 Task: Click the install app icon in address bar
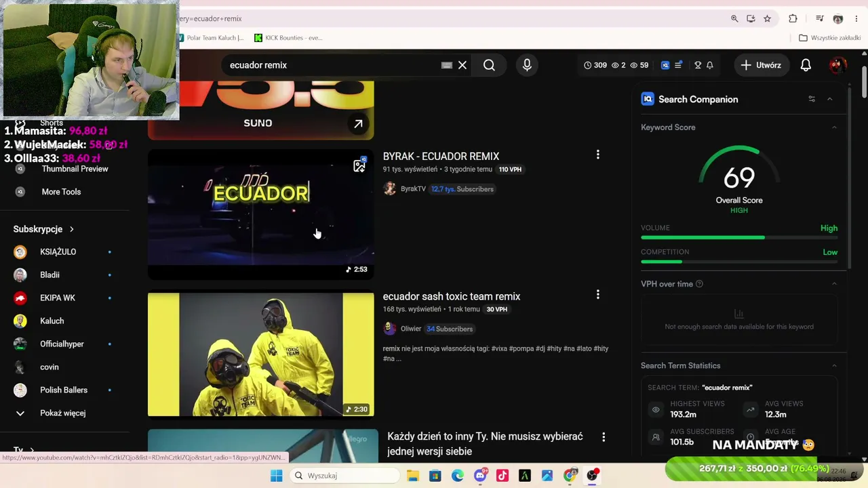[x=751, y=18]
